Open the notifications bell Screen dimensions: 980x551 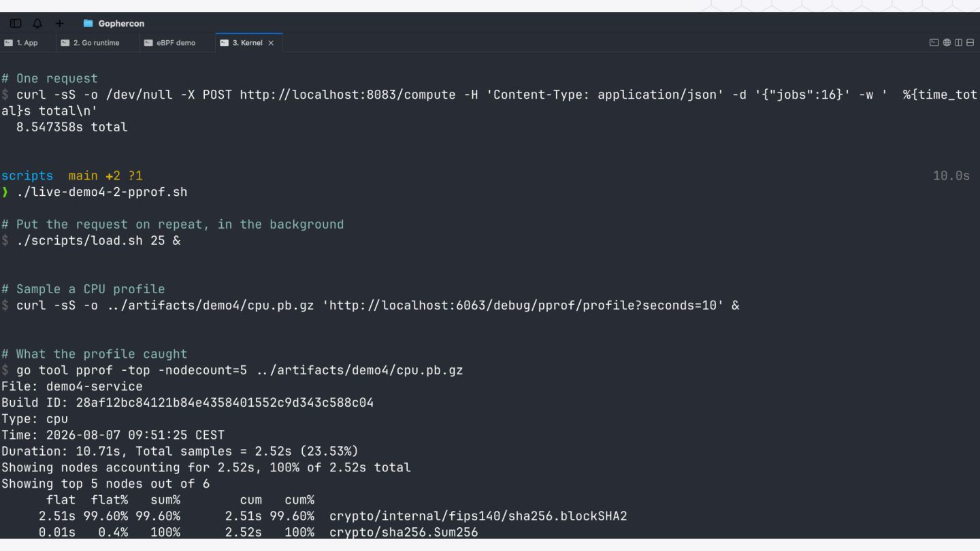pyautogui.click(x=37, y=24)
